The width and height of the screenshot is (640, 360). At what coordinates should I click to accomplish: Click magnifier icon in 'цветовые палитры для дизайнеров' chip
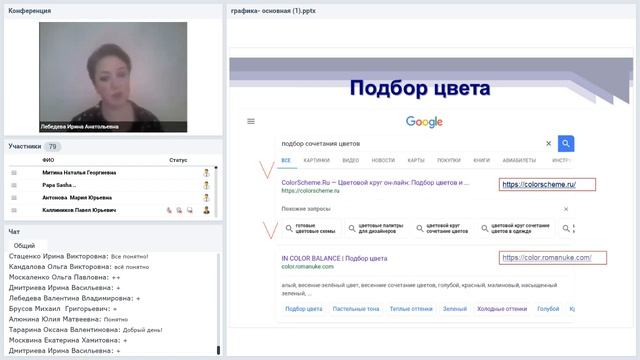pyautogui.click(x=352, y=229)
